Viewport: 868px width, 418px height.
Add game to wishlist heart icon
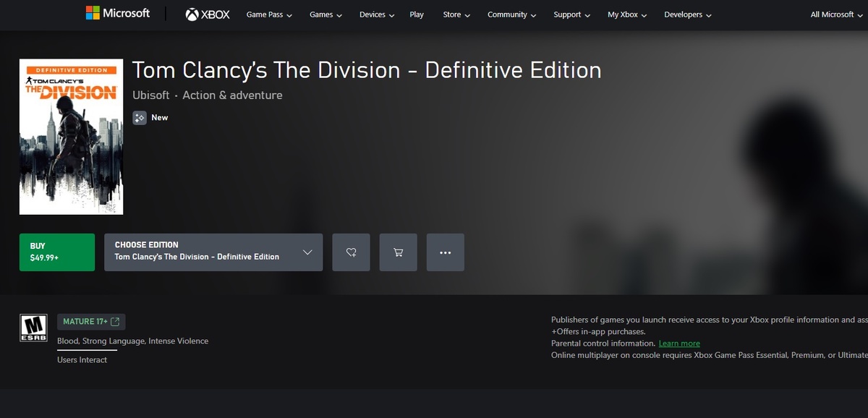(x=351, y=252)
